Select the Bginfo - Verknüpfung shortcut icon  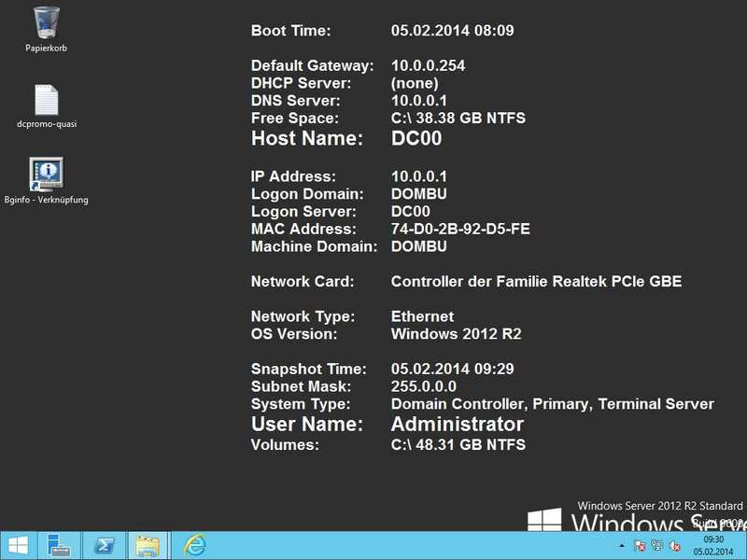coord(46,175)
